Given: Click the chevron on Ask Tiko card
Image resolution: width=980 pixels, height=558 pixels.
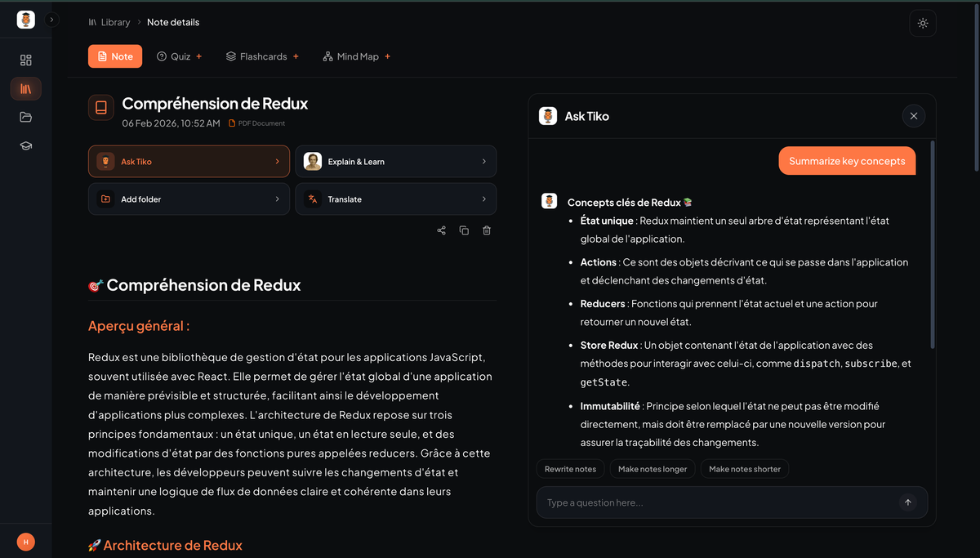Looking at the screenshot, I should pos(278,162).
